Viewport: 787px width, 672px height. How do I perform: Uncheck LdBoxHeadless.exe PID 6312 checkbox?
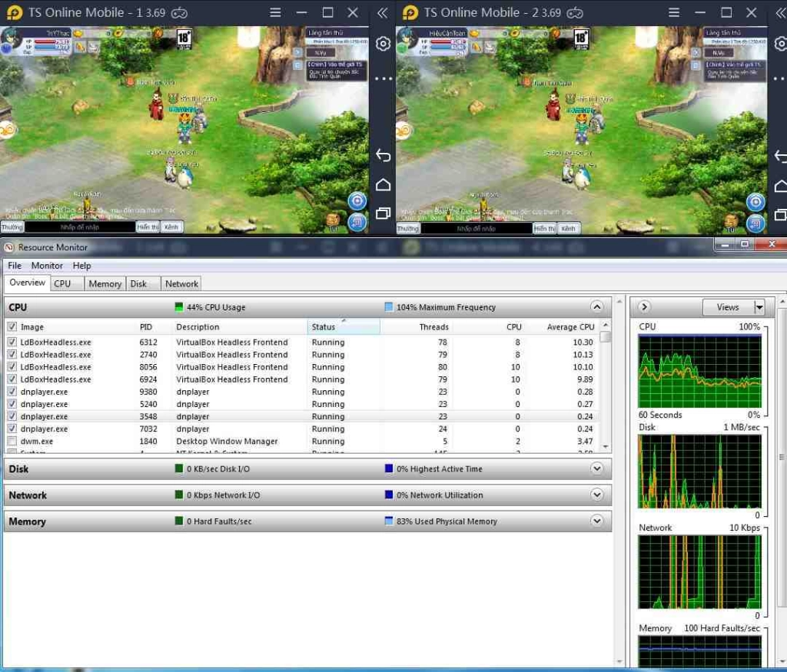point(12,342)
